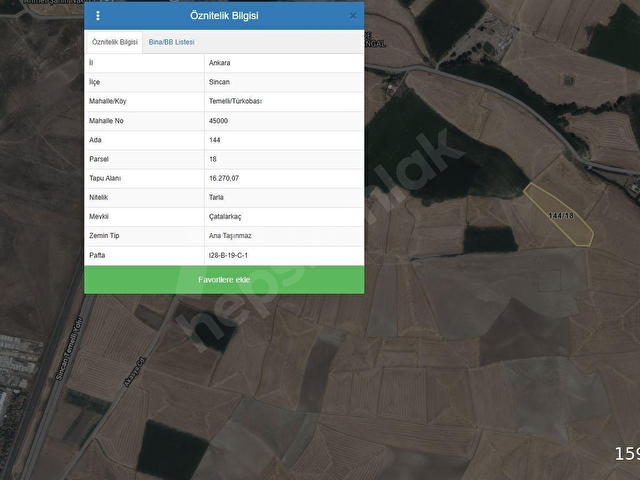Screen dimensions: 640x480
Task: Select the Ada value 144
Action: coord(215,140)
